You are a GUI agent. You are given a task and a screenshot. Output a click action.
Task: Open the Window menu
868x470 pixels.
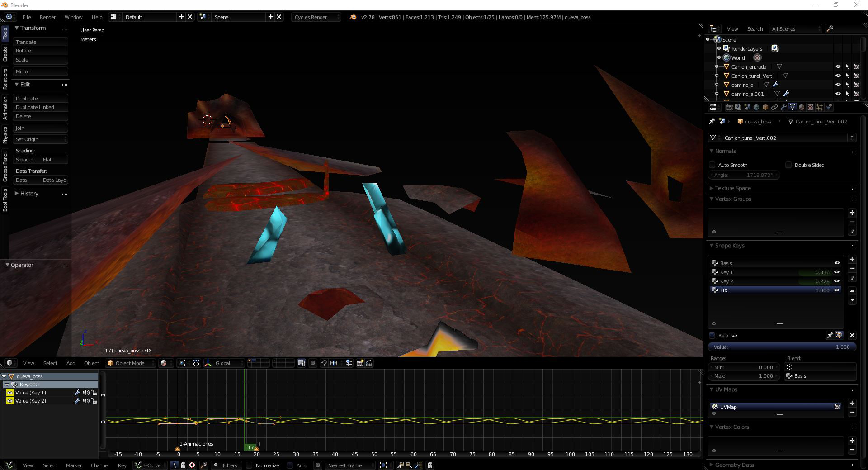73,17
